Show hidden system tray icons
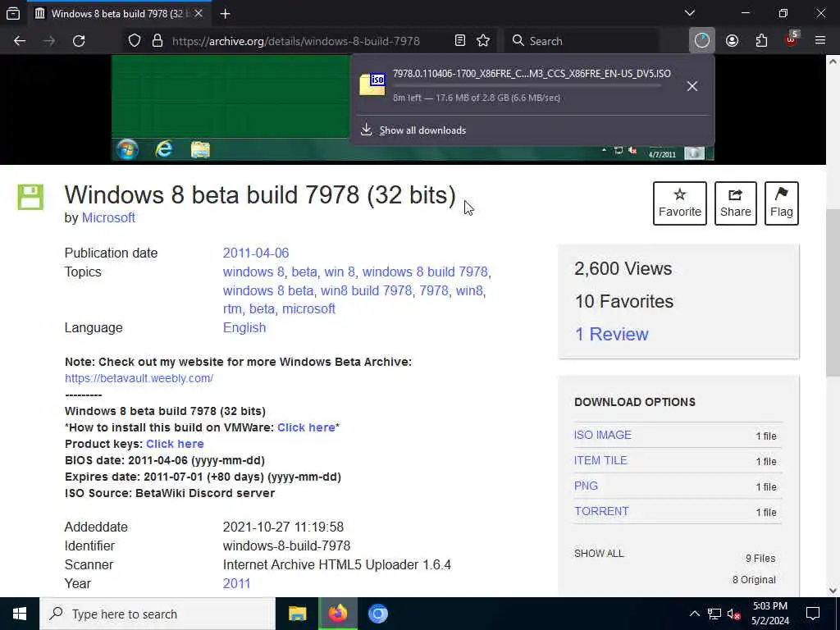The height and width of the screenshot is (630, 840). (694, 614)
